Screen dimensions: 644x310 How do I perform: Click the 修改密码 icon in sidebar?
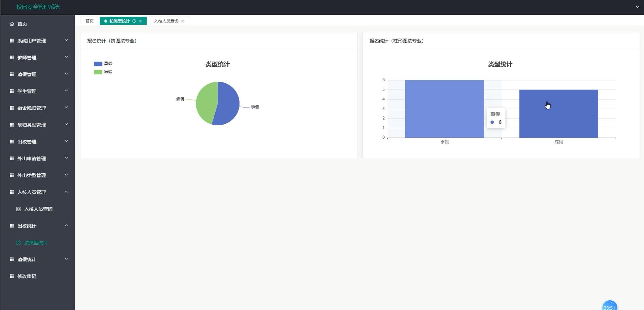[11, 276]
